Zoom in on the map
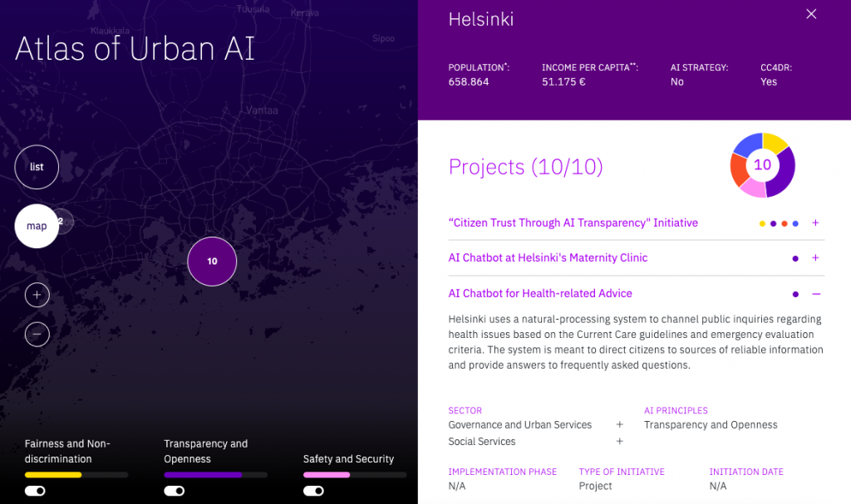 (37, 295)
